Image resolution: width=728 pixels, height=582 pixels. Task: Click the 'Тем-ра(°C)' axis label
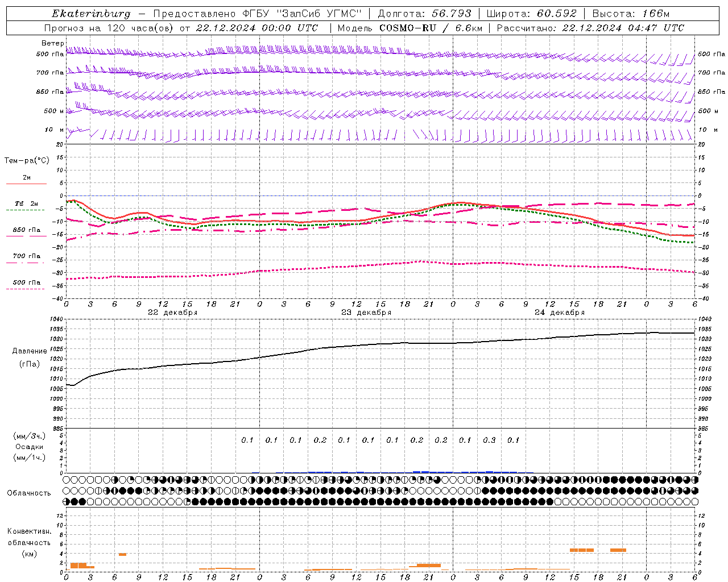pos(27,161)
